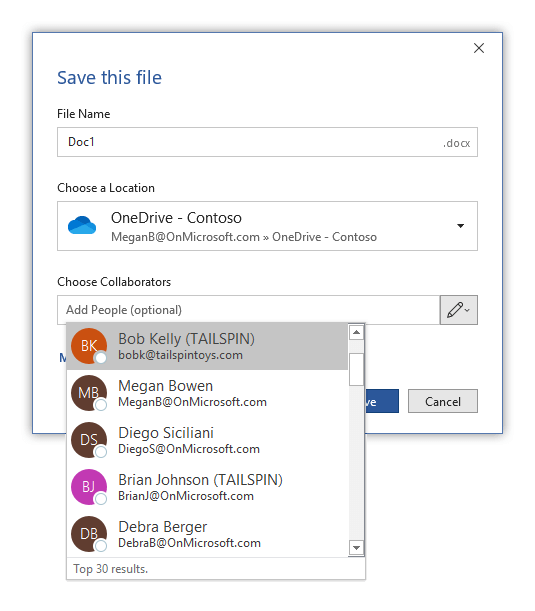Click the partially hidden Save button
Screen dimensions: 535x611
click(382, 401)
